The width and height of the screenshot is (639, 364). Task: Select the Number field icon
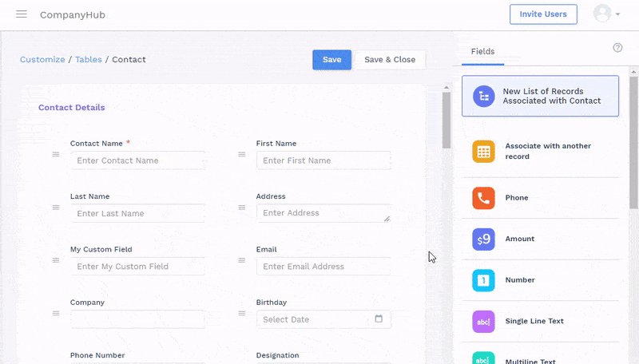pyautogui.click(x=483, y=280)
